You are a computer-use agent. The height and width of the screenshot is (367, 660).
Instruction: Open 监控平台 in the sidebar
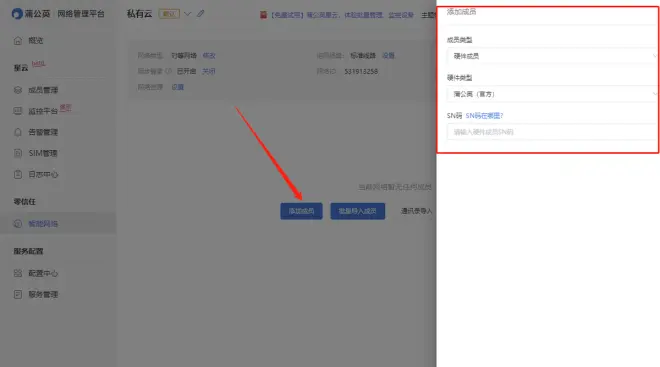tap(43, 111)
